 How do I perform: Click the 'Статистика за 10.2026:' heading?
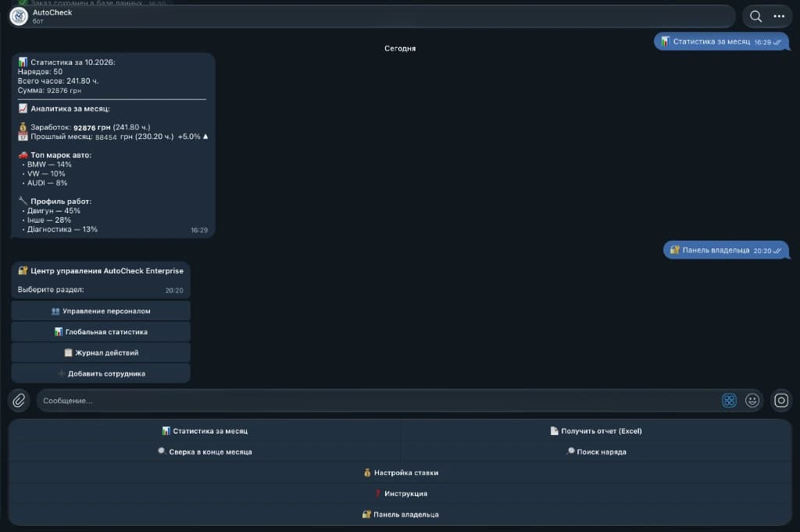click(x=67, y=62)
